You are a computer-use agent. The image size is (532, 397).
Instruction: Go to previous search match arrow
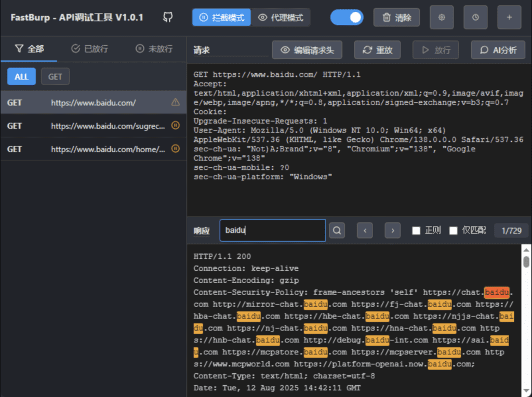pos(365,230)
